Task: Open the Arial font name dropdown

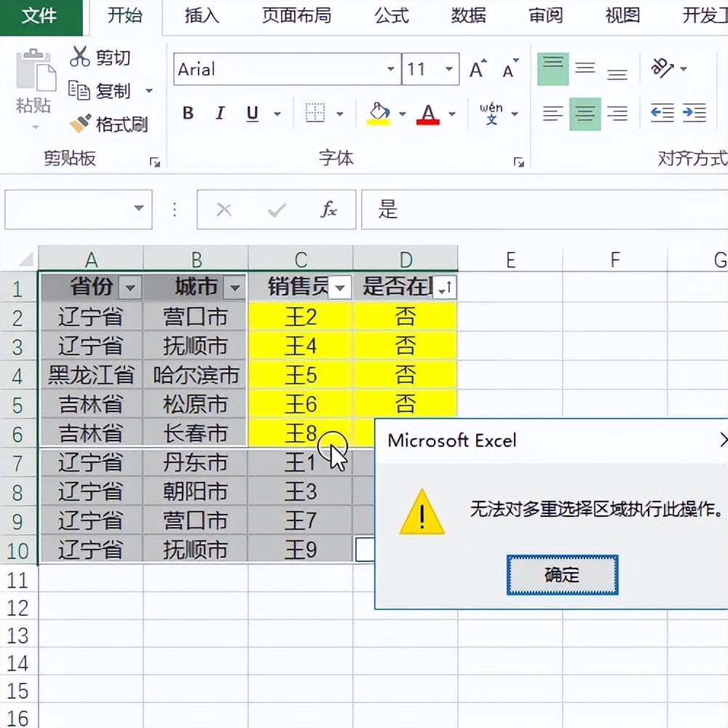Action: [x=391, y=69]
